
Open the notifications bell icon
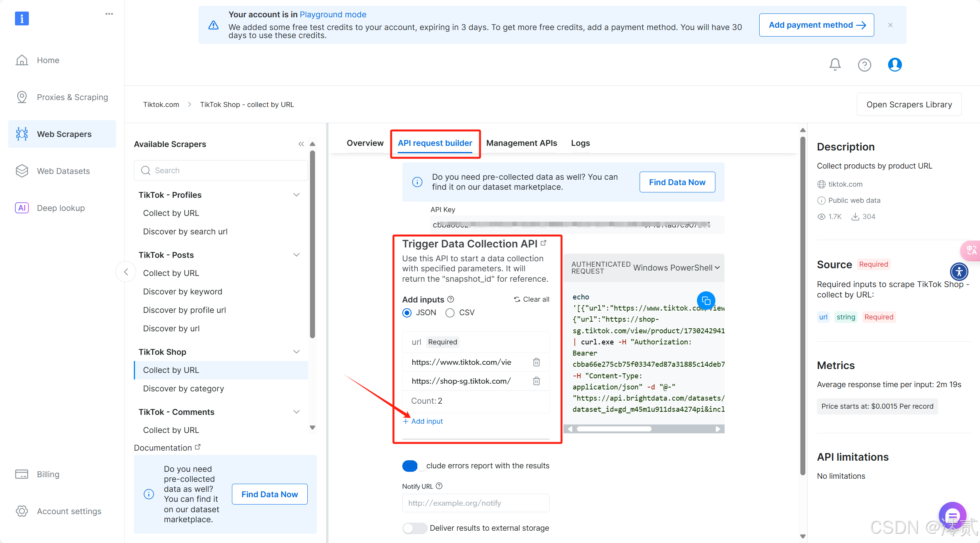[835, 65]
